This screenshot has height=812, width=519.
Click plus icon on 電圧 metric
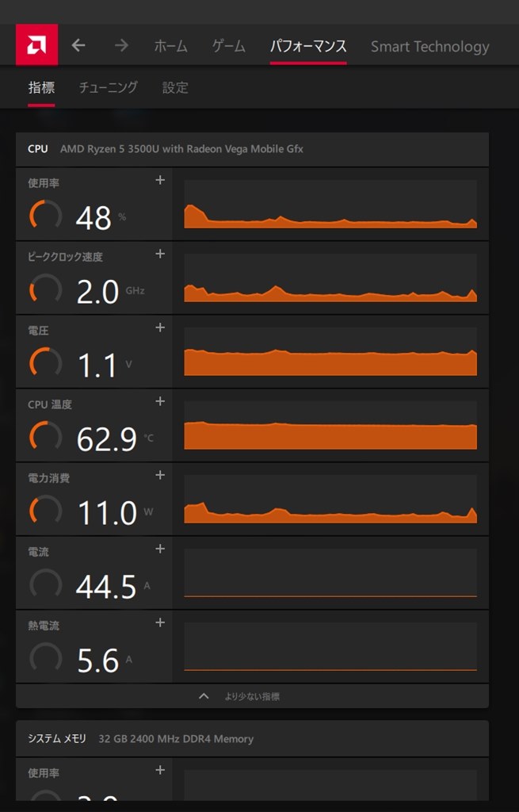(x=160, y=327)
